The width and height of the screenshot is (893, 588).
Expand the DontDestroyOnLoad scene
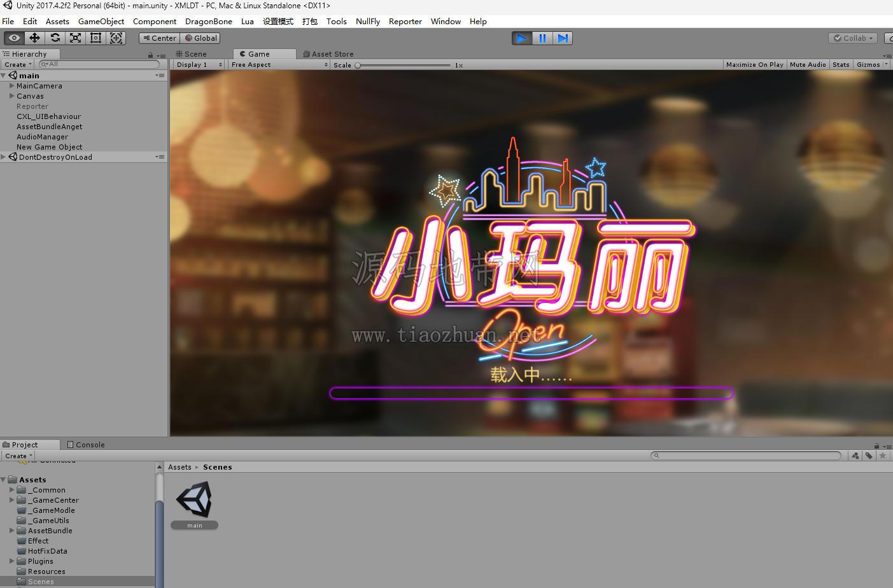point(4,157)
